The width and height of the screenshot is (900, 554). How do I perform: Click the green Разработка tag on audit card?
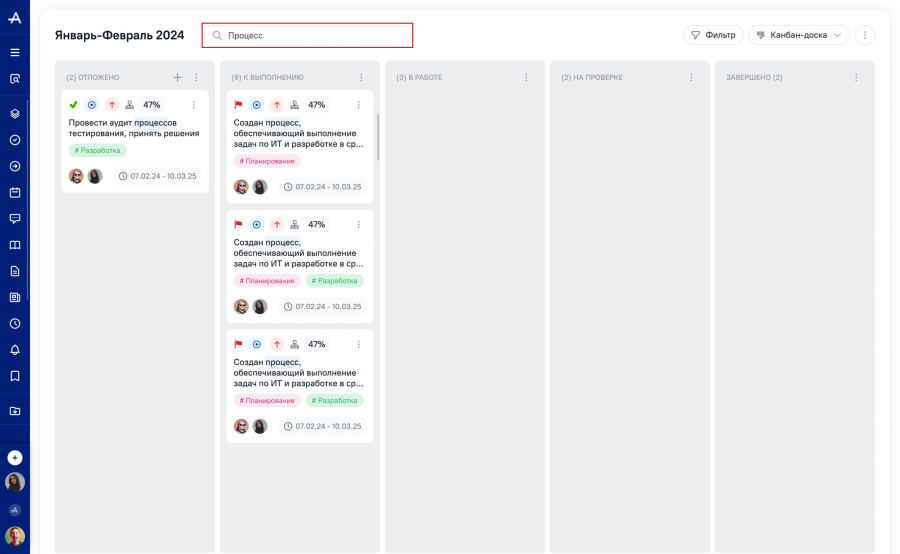[x=98, y=150]
